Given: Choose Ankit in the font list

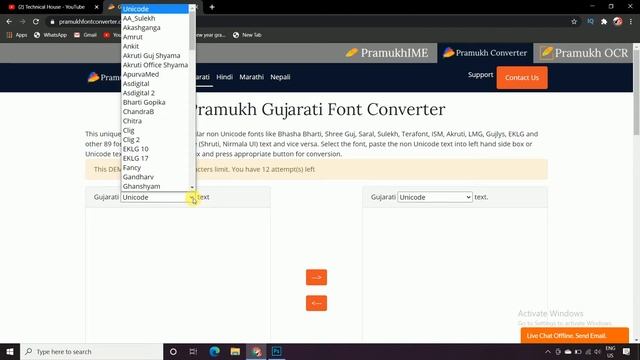Looking at the screenshot, I should click(155, 46).
